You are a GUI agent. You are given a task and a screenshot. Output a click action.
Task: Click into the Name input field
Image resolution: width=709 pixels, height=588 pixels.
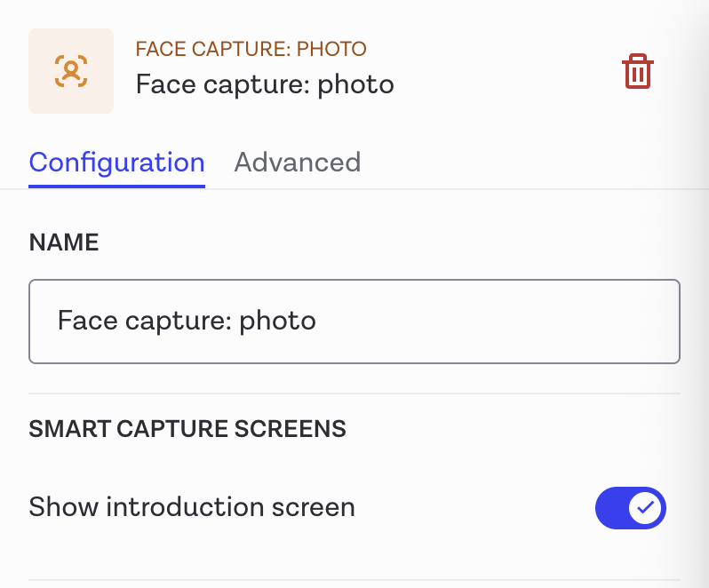pos(354,321)
